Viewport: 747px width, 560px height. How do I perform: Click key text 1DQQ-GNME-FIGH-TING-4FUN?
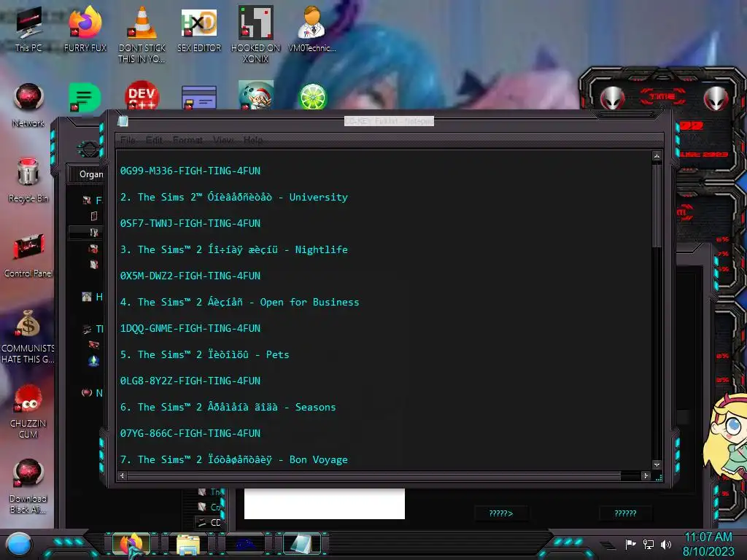coord(190,328)
